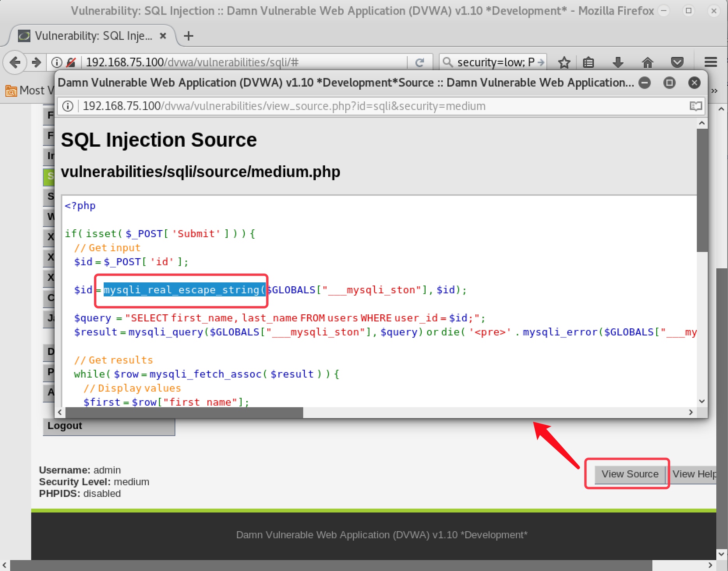Click the "Username: admin" status text
The height and width of the screenshot is (571, 728).
point(80,470)
